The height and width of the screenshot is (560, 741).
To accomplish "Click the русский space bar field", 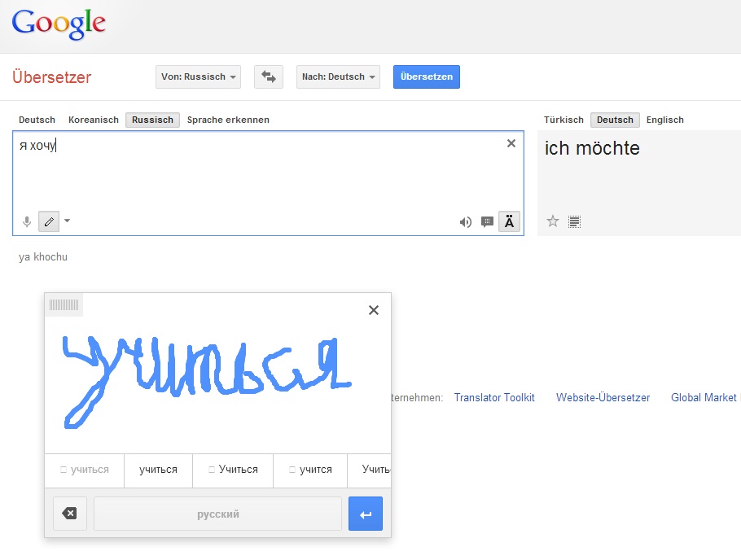I will pyautogui.click(x=218, y=514).
